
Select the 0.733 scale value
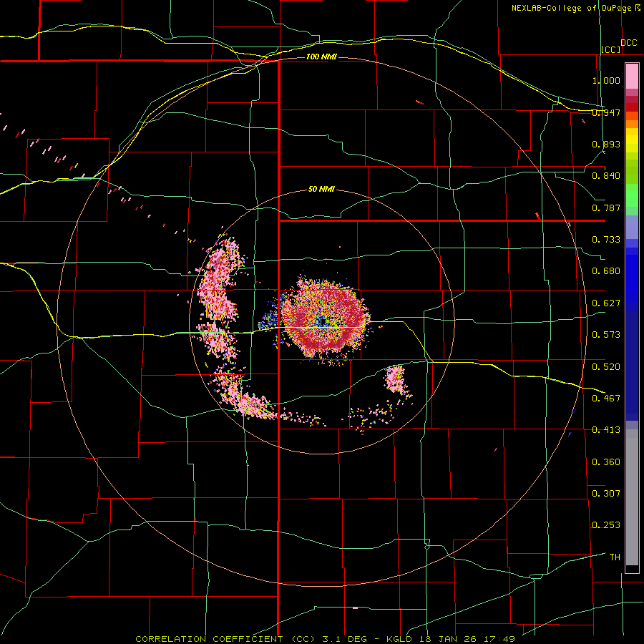click(606, 240)
